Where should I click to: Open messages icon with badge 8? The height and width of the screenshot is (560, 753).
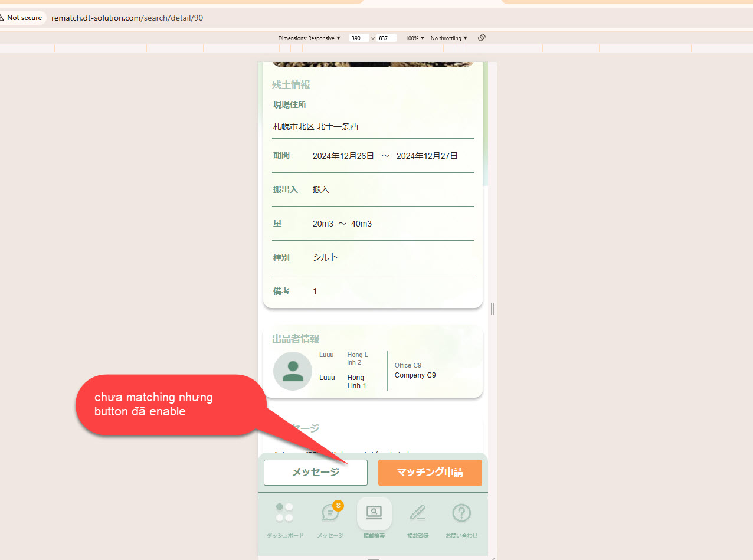tap(330, 513)
